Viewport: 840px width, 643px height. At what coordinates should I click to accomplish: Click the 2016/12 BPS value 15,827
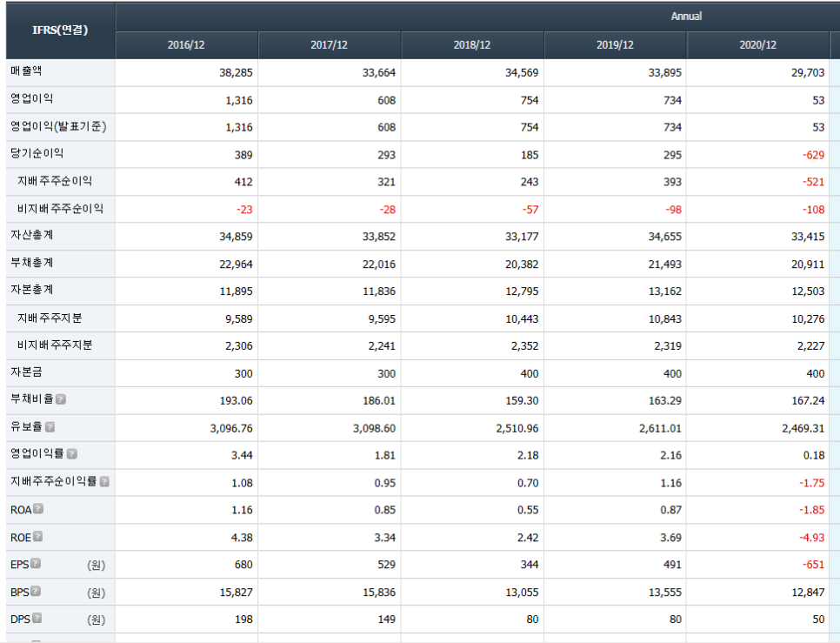pos(236,593)
